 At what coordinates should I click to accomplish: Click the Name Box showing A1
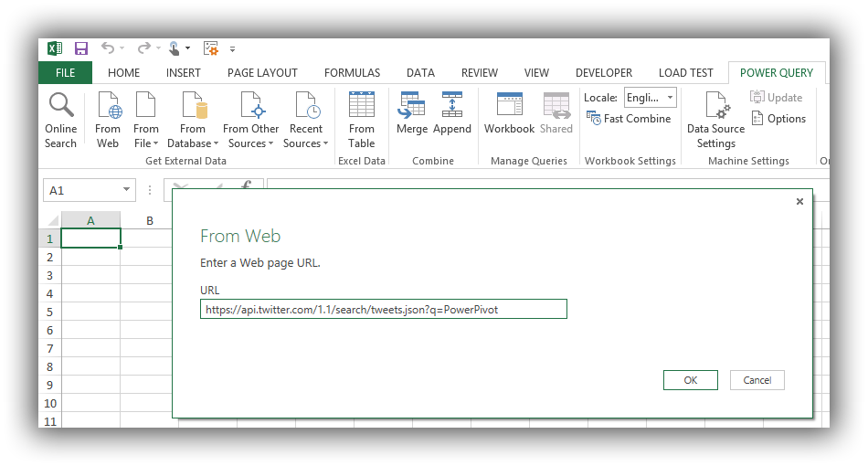click(x=89, y=190)
